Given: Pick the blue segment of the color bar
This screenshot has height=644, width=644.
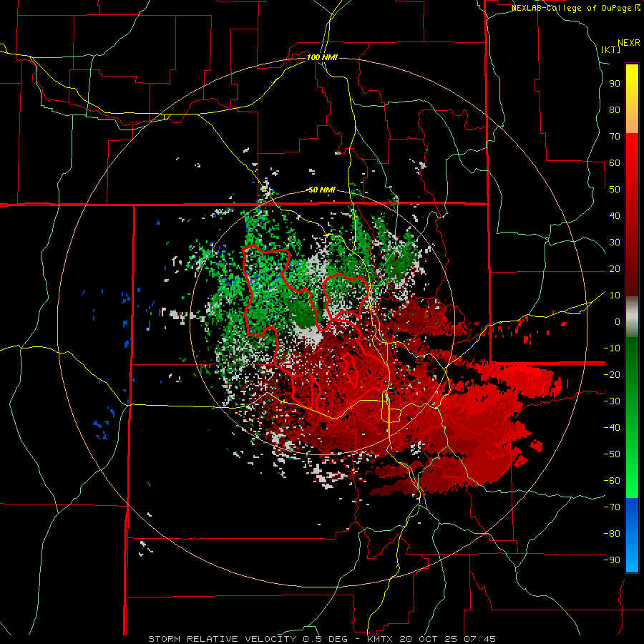Looking at the screenshot, I should 632,535.
